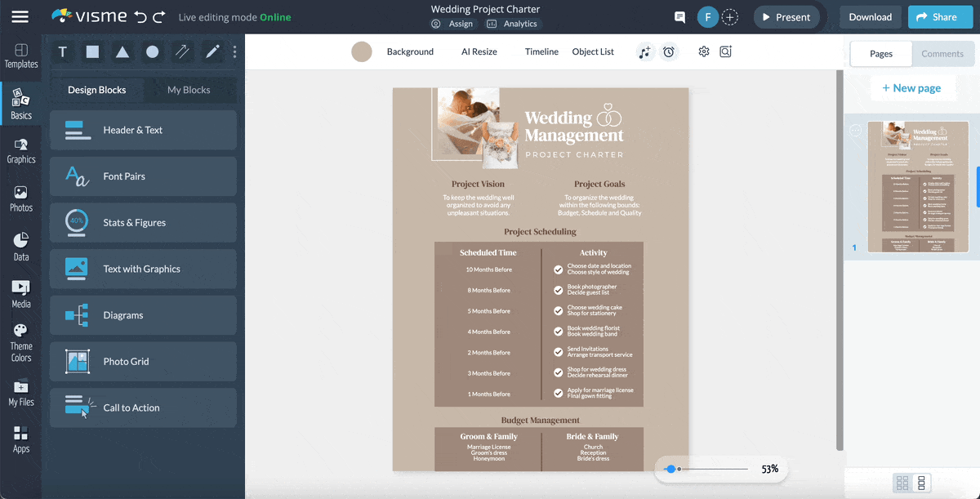Open the Object List
This screenshot has width=980, height=499.
[x=593, y=51]
